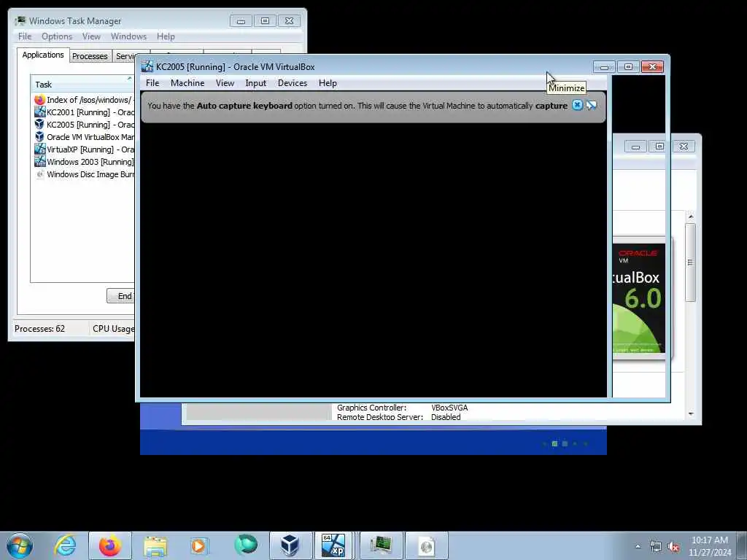Open the Windows Start menu orb

pos(20,545)
